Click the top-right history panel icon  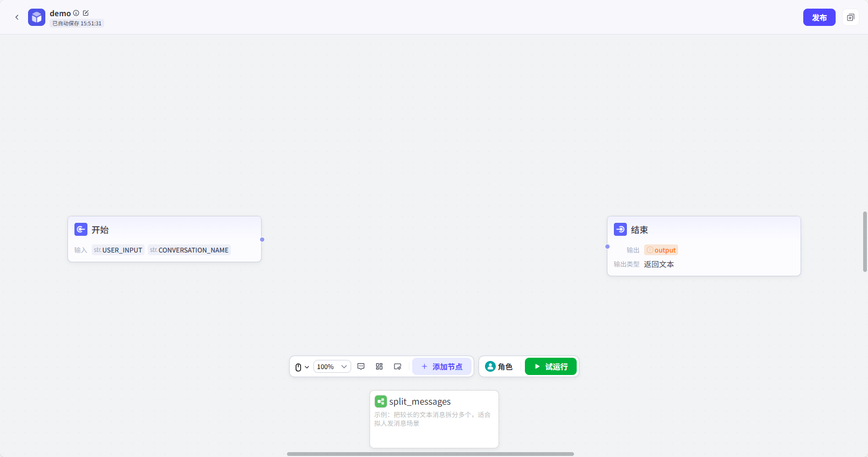pos(850,17)
